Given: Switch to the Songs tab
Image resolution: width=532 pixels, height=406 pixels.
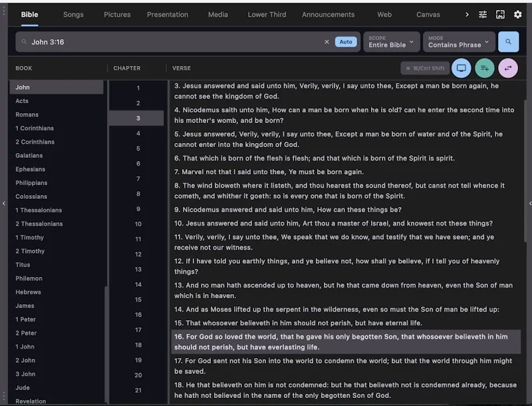Looking at the screenshot, I should pyautogui.click(x=73, y=15).
